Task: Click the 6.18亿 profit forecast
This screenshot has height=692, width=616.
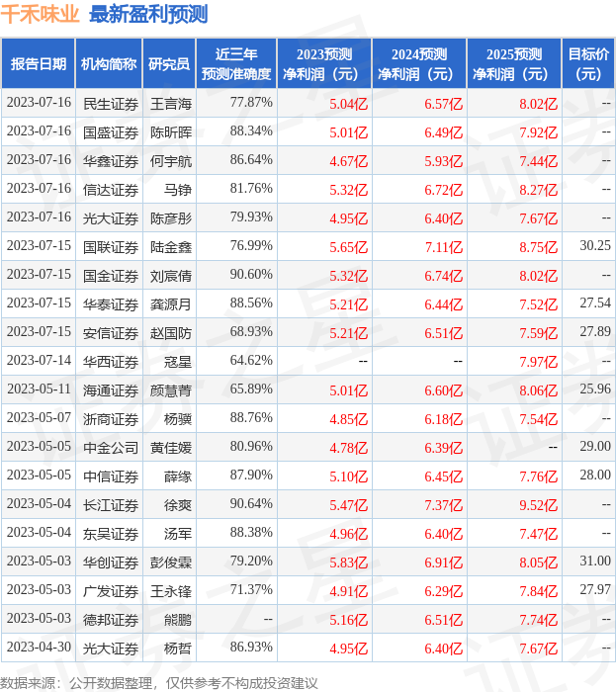Action: click(444, 420)
